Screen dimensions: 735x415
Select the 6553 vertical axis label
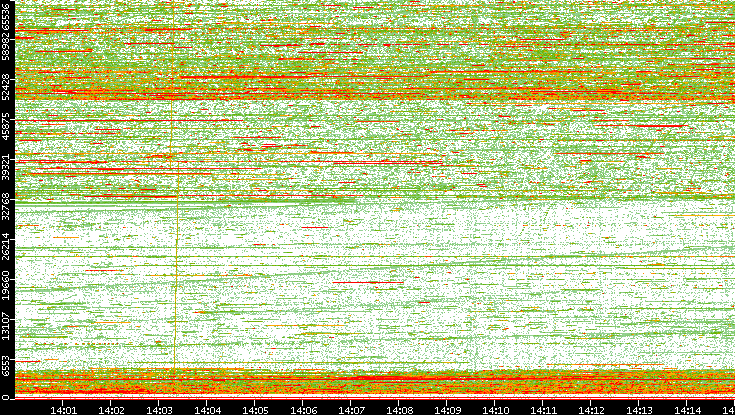tap(6, 365)
